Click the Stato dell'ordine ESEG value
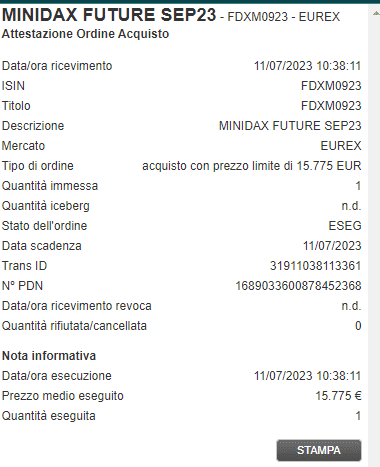380x467 pixels. point(345,226)
